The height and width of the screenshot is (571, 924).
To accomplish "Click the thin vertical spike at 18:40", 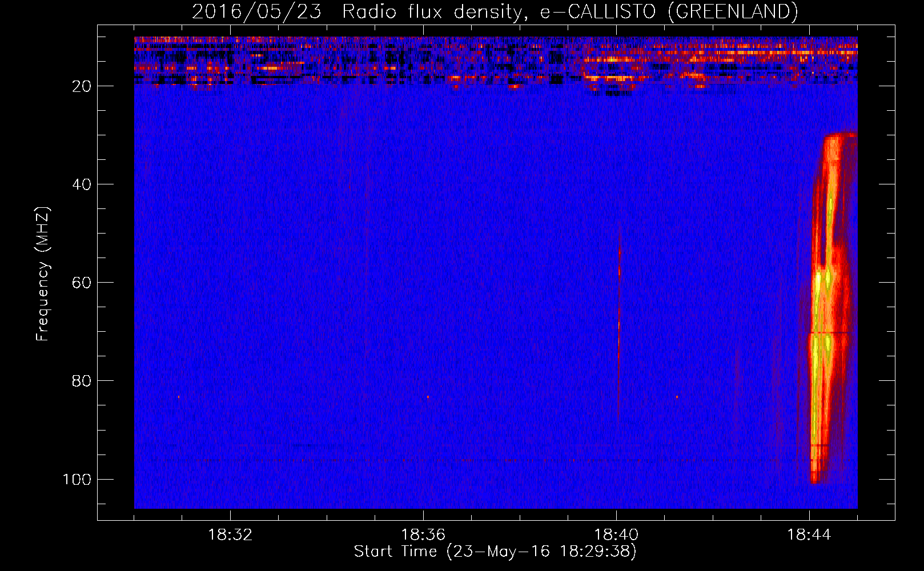I will pyautogui.click(x=619, y=325).
